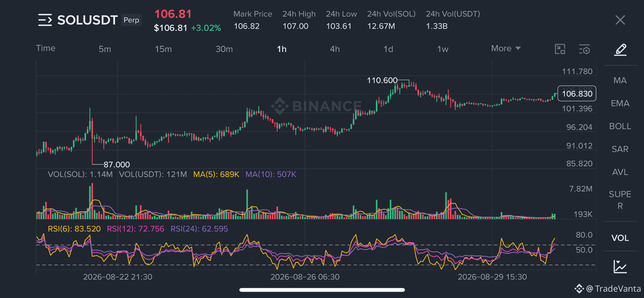Switch to the 4h interval
Viewport: 644px width, 298px height.
pos(335,49)
